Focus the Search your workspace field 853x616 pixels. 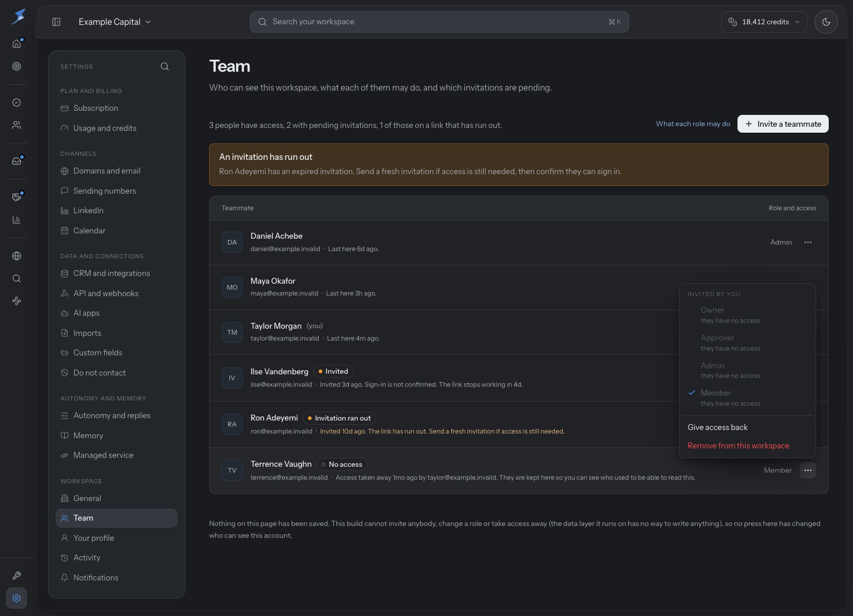[x=439, y=22]
